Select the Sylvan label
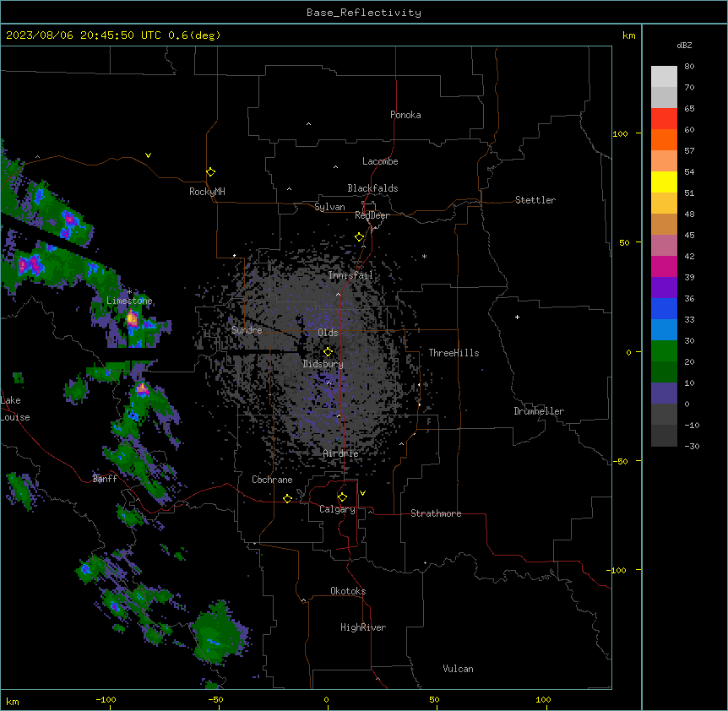728x711 pixels. (329, 207)
